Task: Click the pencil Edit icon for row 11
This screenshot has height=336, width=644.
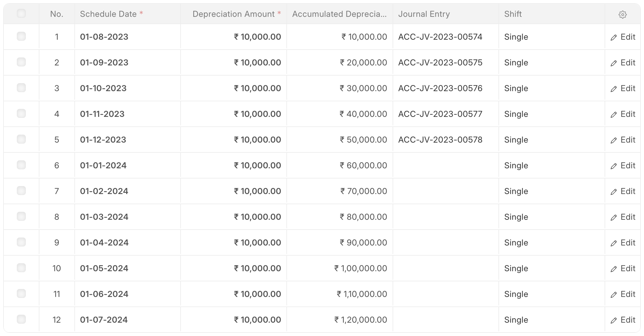Action: coord(614,295)
